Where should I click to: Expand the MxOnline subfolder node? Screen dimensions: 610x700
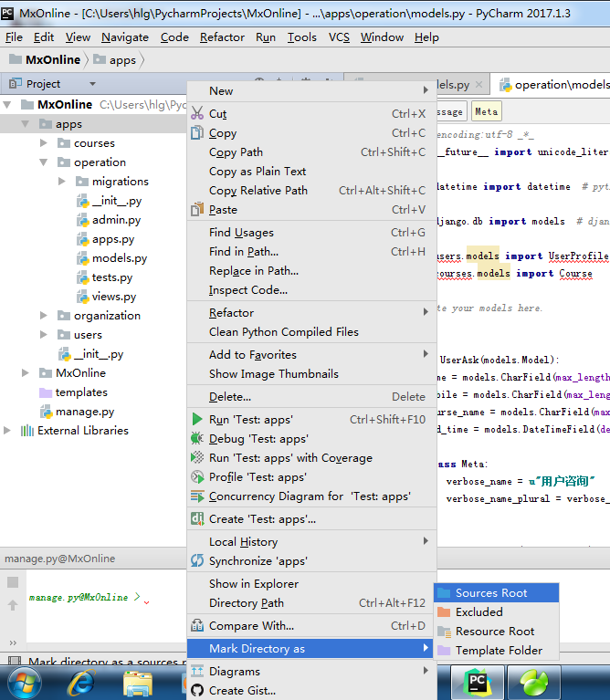(x=26, y=372)
